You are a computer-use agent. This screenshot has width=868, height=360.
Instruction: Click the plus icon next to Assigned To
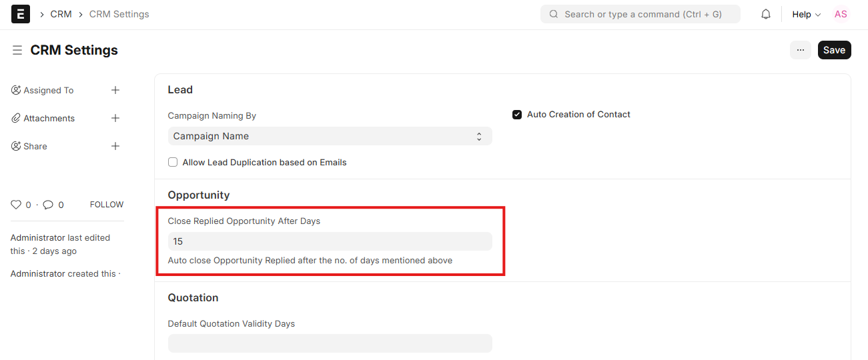[115, 90]
